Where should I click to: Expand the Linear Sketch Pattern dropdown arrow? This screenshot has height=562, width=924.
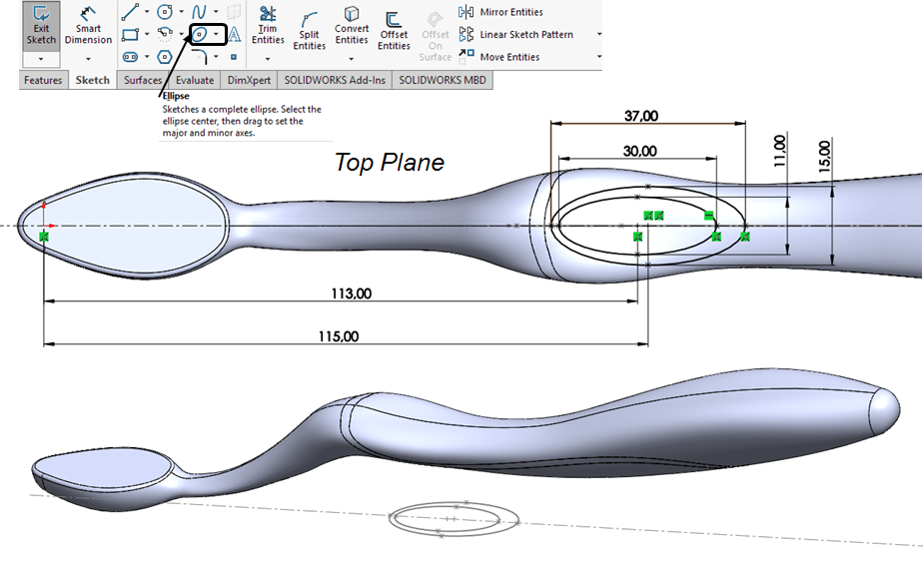tap(598, 35)
